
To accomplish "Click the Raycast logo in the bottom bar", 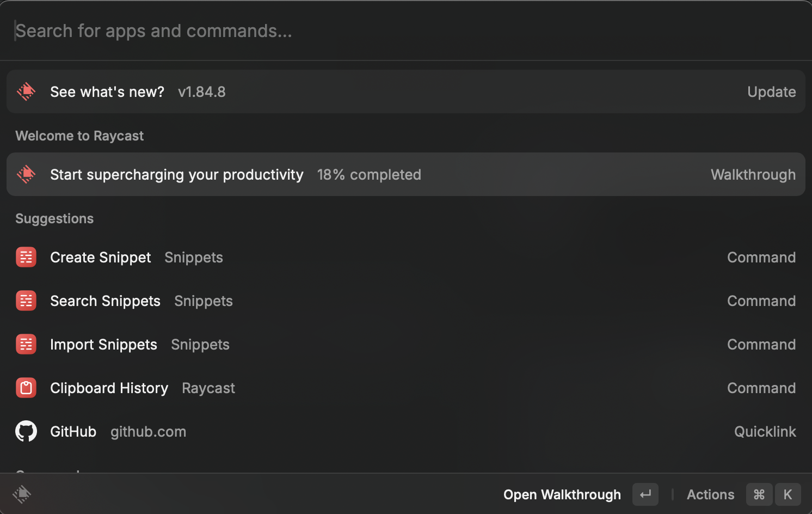I will pyautogui.click(x=22, y=494).
